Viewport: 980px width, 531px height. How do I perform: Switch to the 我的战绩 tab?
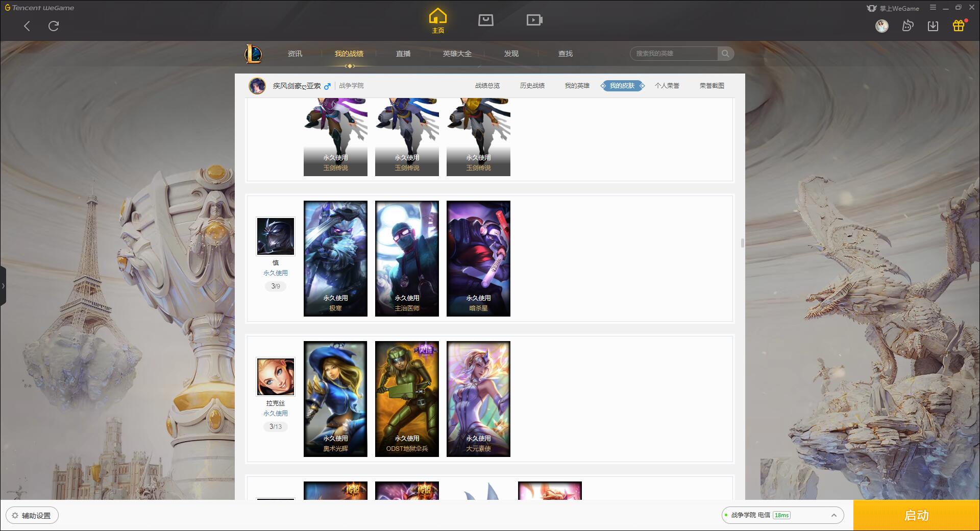tap(349, 54)
